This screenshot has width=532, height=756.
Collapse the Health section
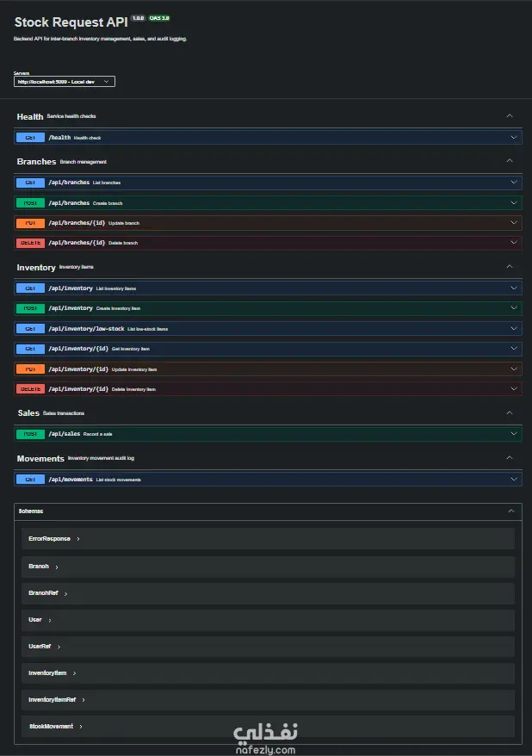510,116
